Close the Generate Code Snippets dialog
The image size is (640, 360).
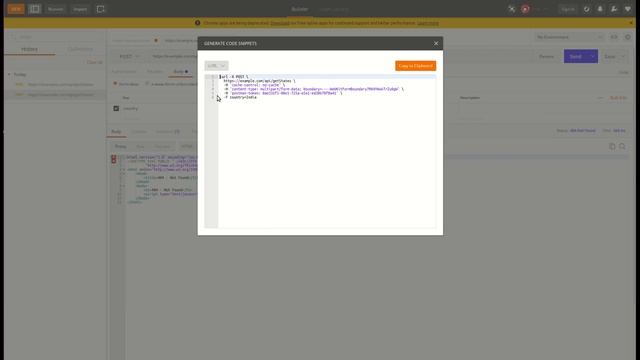click(x=436, y=43)
